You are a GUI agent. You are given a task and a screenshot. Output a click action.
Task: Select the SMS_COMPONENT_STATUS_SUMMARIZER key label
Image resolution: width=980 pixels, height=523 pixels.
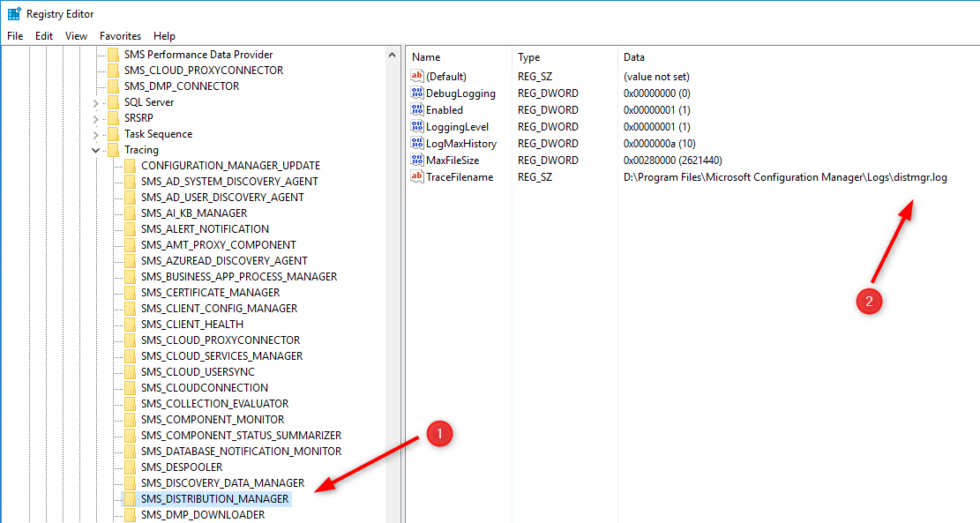tap(241, 436)
